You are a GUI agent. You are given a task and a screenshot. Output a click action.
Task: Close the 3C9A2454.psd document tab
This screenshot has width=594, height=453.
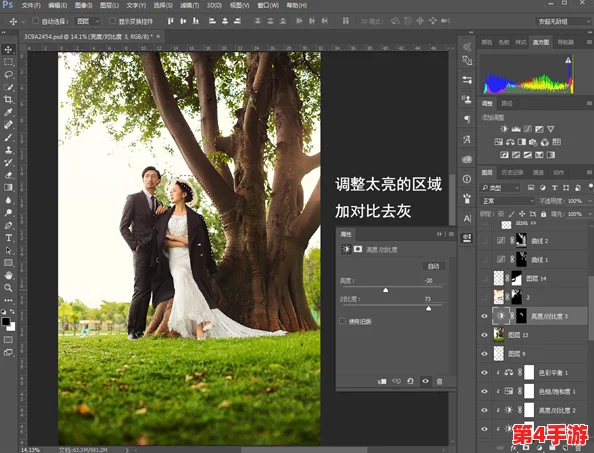tap(158, 36)
